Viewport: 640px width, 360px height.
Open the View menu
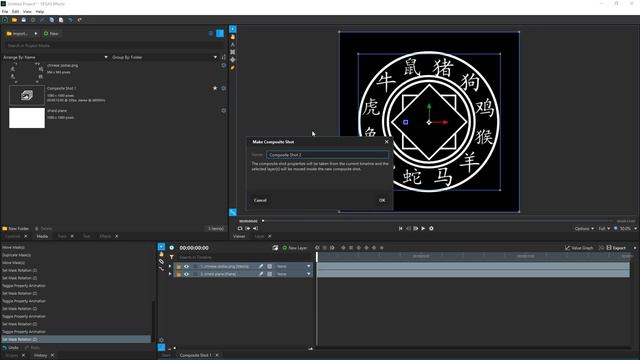27,11
